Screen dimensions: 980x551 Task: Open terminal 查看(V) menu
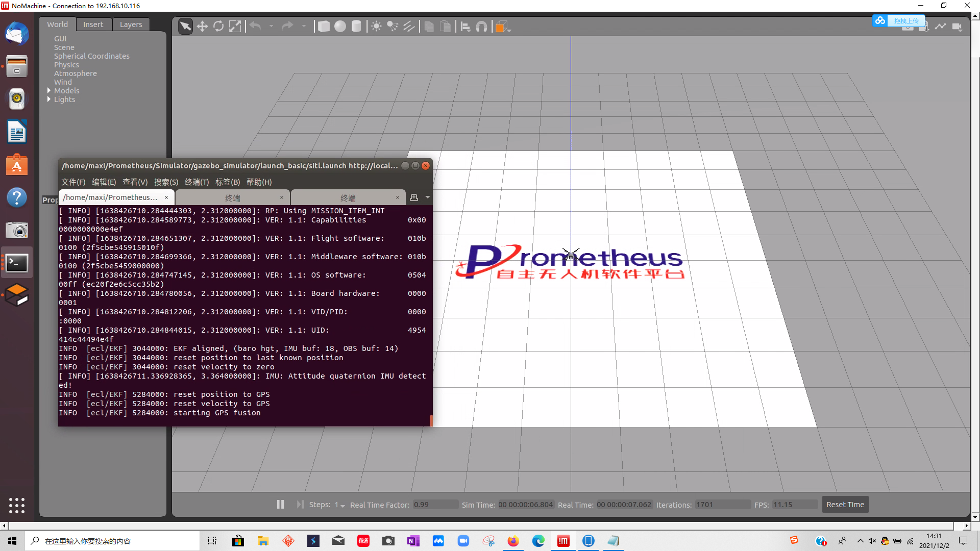coord(135,182)
